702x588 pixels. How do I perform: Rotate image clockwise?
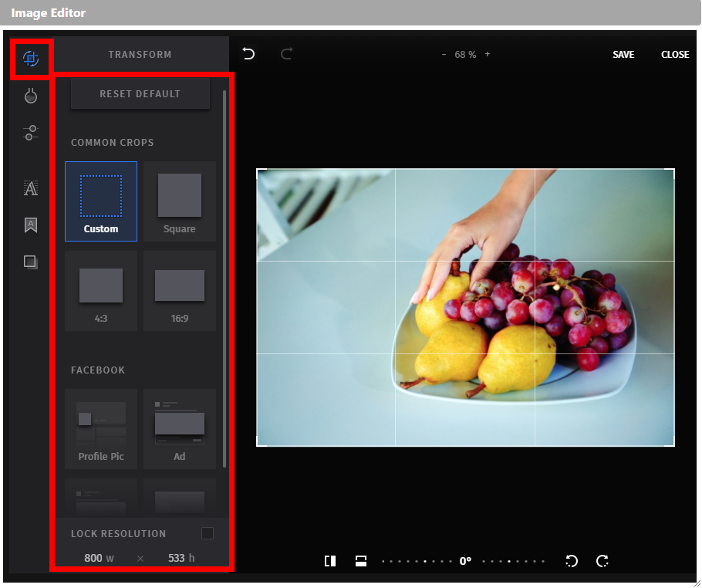602,561
